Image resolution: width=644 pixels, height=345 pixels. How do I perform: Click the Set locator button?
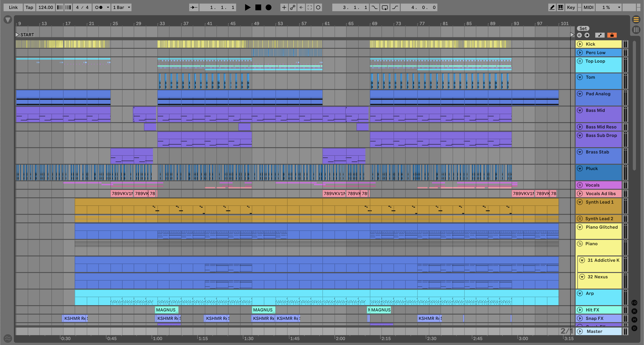click(583, 28)
